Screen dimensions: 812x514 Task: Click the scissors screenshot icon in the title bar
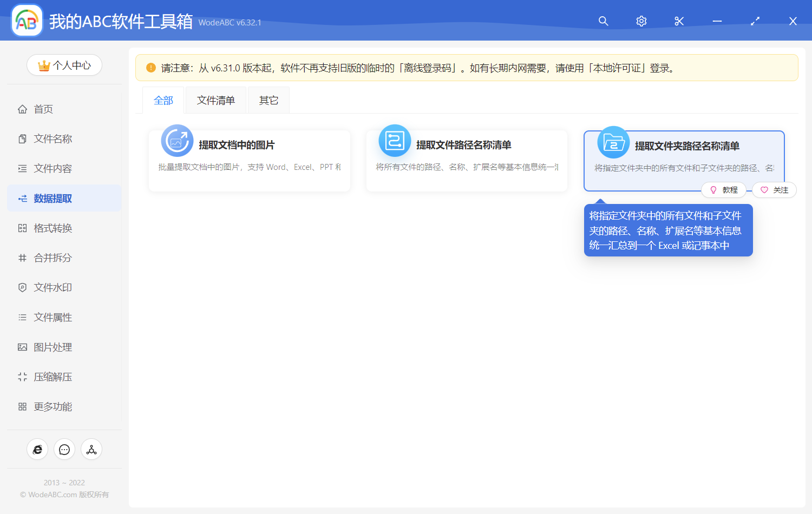(679, 21)
